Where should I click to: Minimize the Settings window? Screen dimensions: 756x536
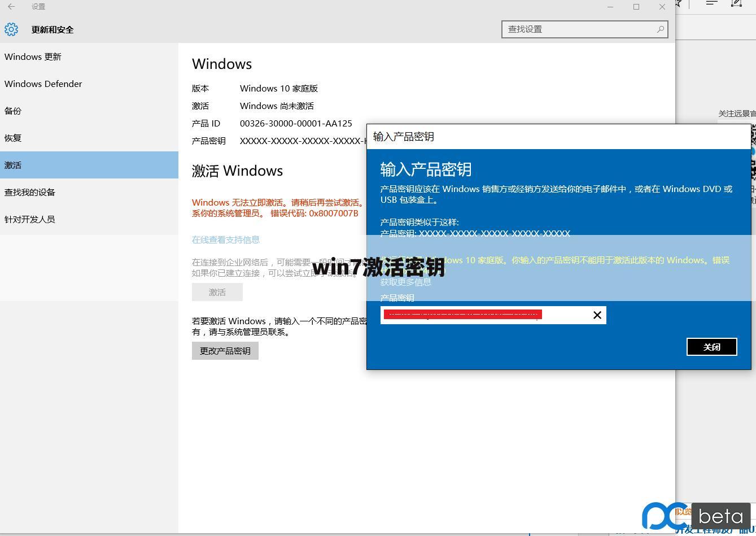click(x=610, y=7)
